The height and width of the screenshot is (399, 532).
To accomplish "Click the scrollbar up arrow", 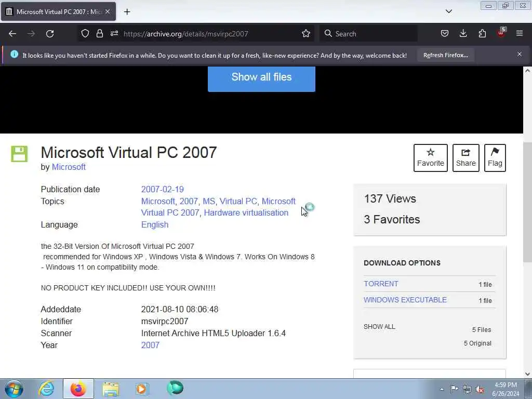I will point(527,71).
